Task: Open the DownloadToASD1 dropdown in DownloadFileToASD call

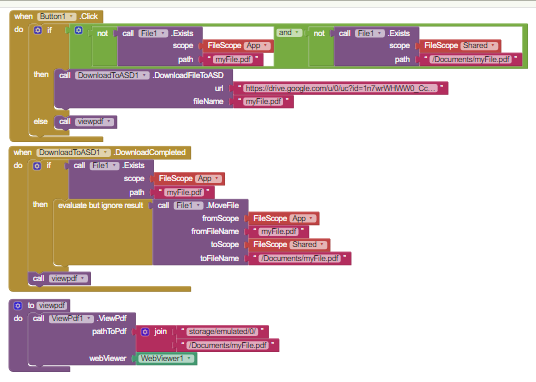Action: click(112, 75)
